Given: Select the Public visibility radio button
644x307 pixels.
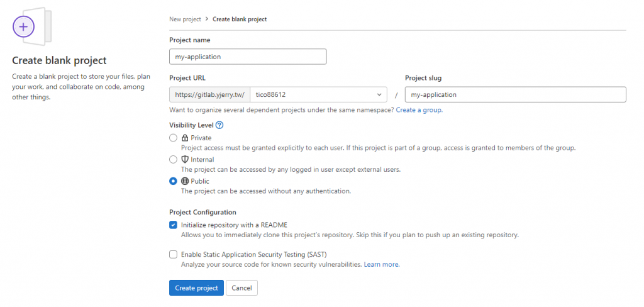Looking at the screenshot, I should point(173,181).
